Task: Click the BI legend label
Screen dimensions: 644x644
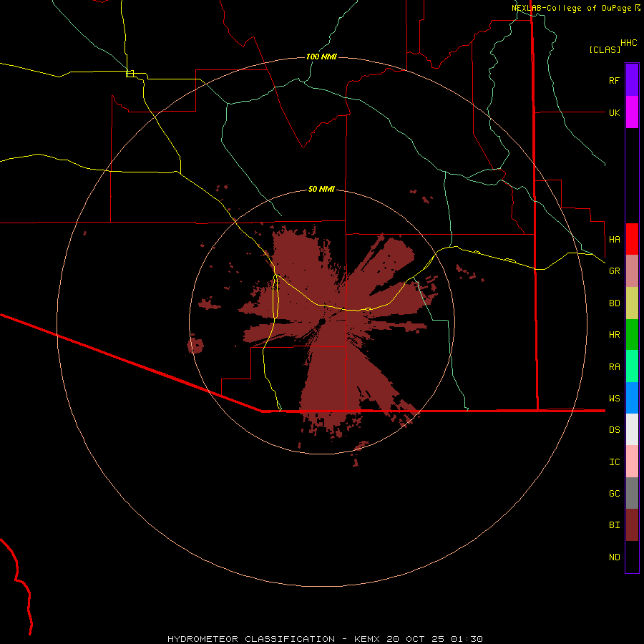Action: click(x=614, y=525)
